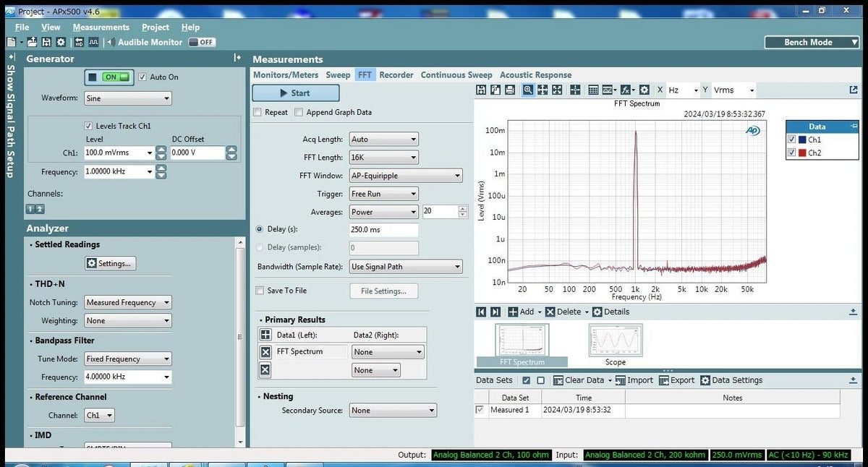Open the Waveform dropdown in Generator
The image size is (868, 467).
point(127,98)
